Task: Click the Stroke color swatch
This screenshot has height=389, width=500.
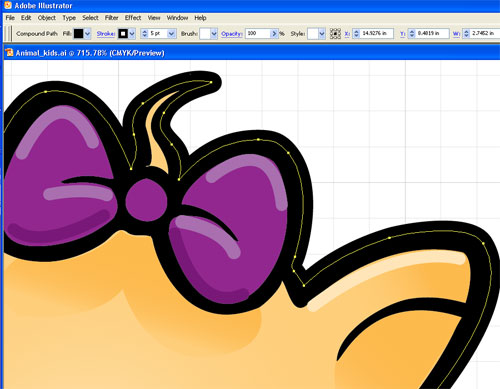Action: [x=123, y=33]
